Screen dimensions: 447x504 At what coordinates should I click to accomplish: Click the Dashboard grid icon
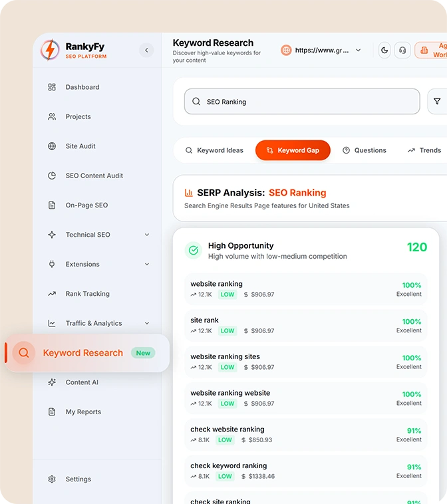(52, 87)
